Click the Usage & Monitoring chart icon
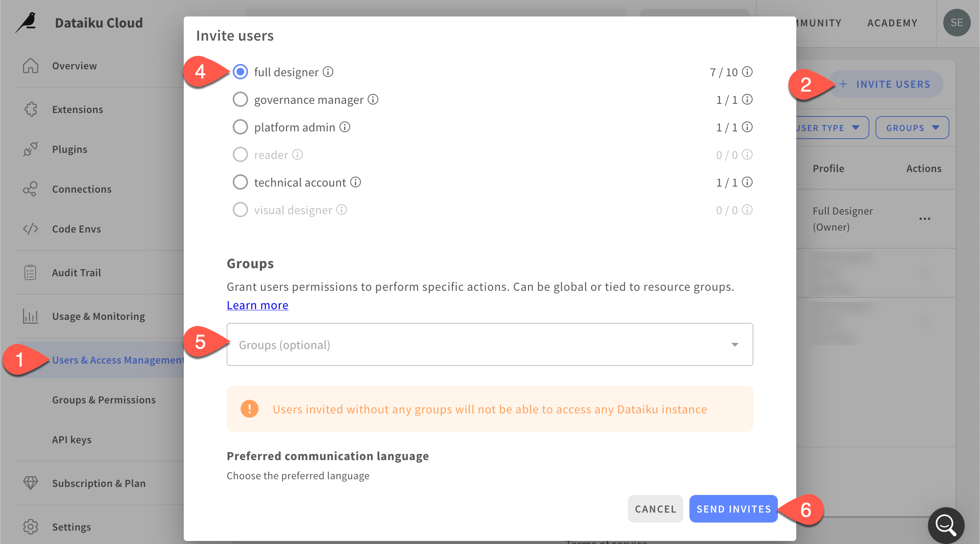Image resolution: width=980 pixels, height=544 pixels. click(30, 316)
